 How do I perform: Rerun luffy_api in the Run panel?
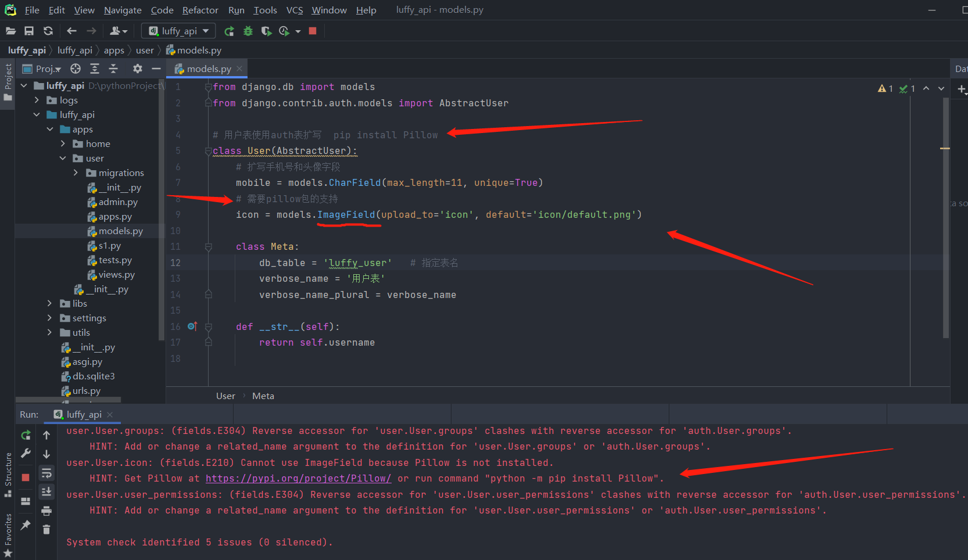pos(26,435)
